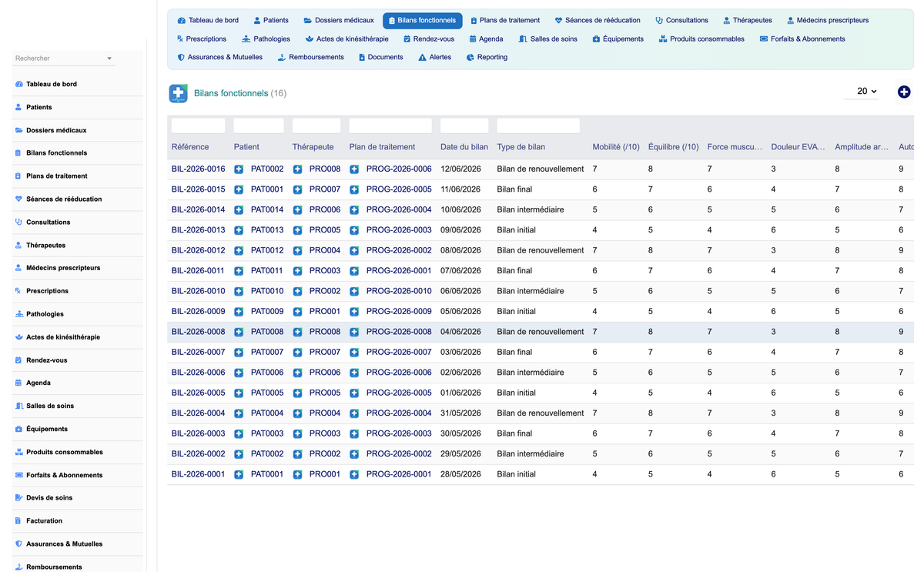Click the Dossiers médicaux folder icon in sidebar

coord(18,130)
